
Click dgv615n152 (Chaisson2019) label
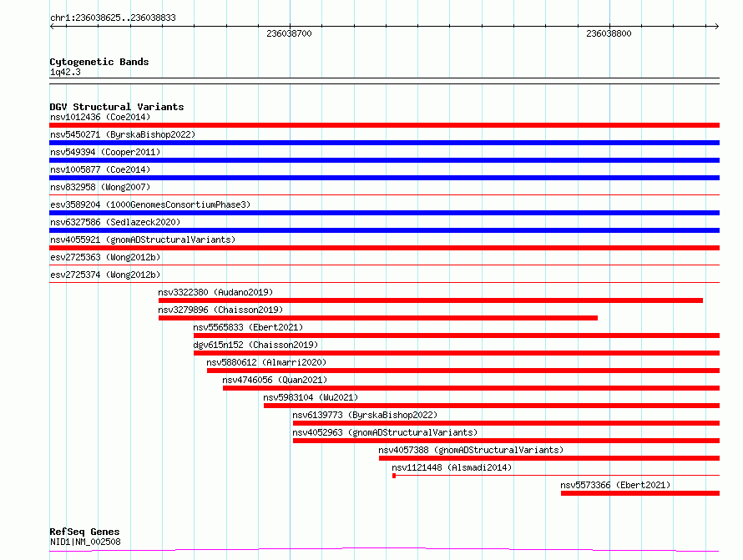[x=256, y=345]
